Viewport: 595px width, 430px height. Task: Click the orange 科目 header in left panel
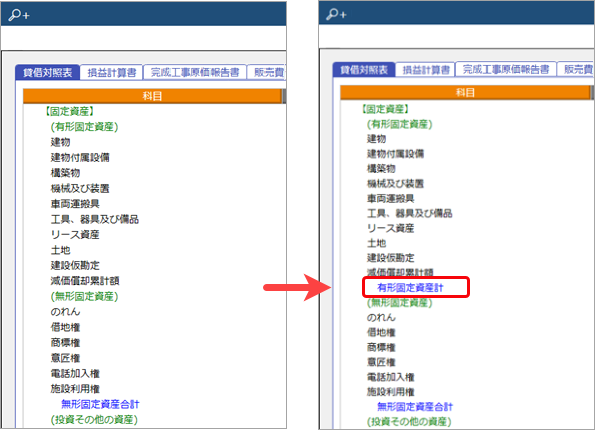pos(152,96)
